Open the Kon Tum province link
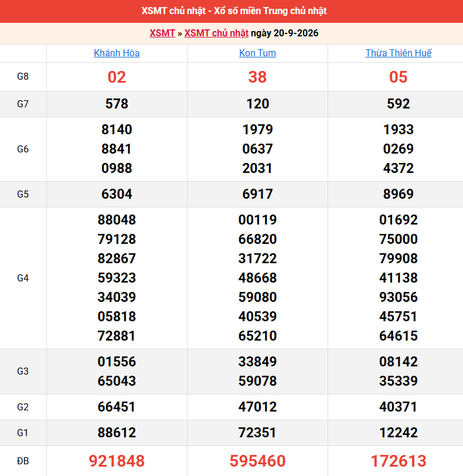Screen dimensions: 463x476 258,53
